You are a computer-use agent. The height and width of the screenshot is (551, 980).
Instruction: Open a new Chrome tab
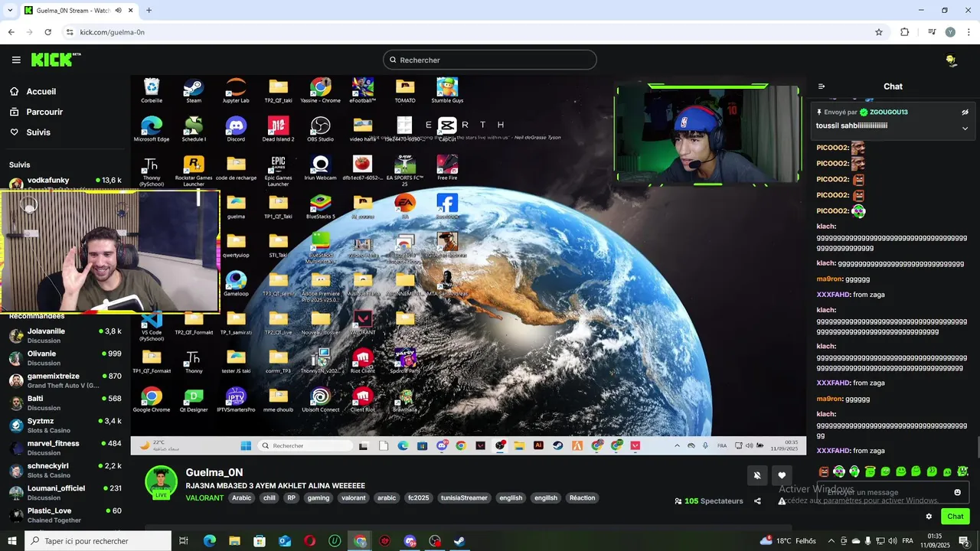point(149,11)
